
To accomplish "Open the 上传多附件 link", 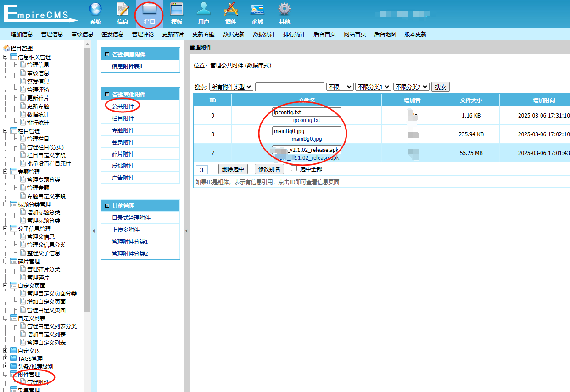I will point(126,230).
